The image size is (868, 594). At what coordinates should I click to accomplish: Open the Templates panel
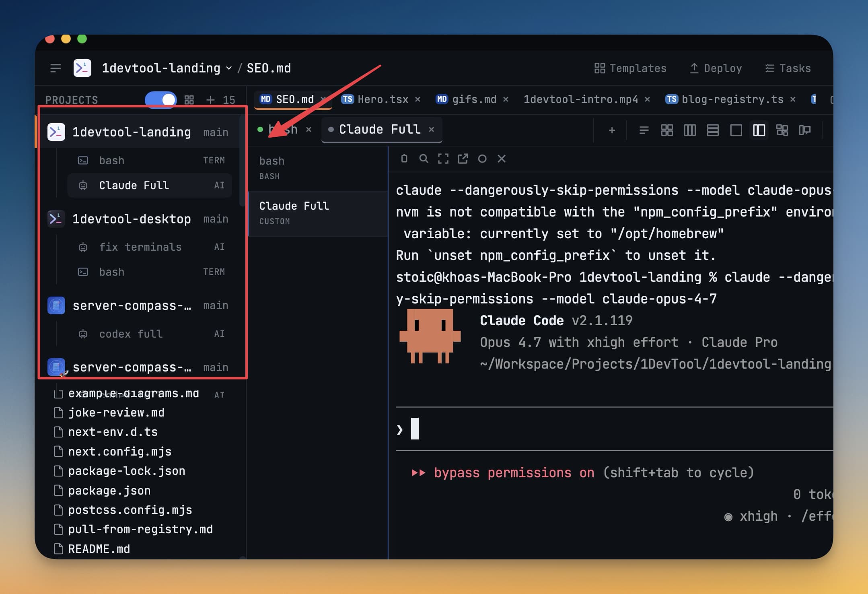630,68
